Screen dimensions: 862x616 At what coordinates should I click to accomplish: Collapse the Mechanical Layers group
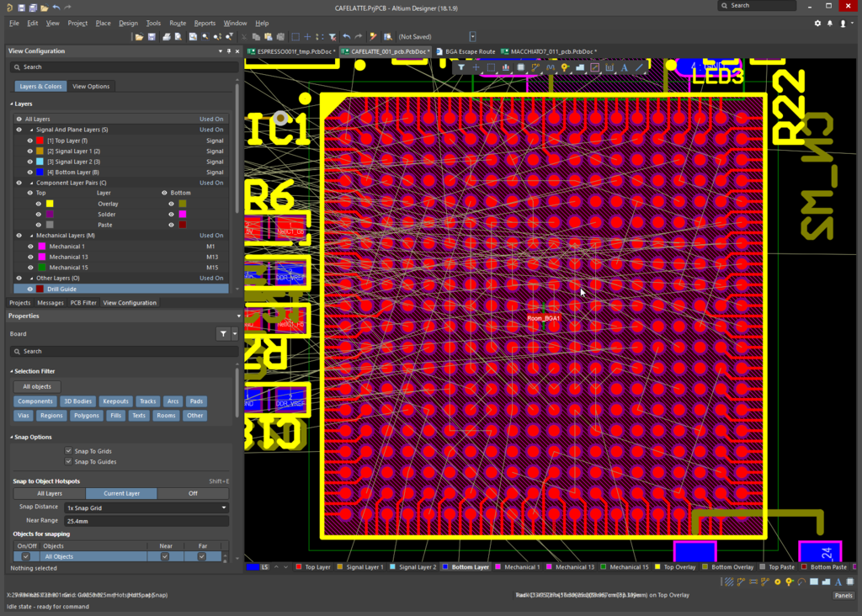coord(31,236)
